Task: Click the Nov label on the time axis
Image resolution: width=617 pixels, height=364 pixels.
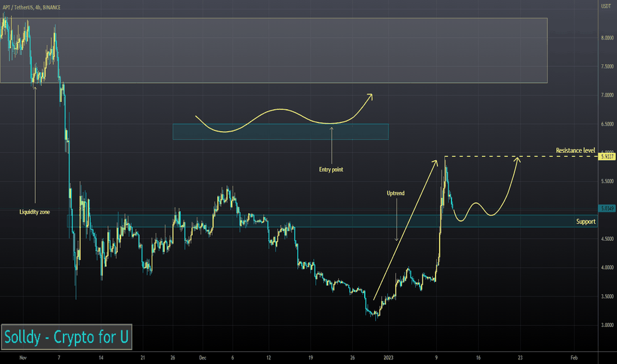Action: [23, 357]
